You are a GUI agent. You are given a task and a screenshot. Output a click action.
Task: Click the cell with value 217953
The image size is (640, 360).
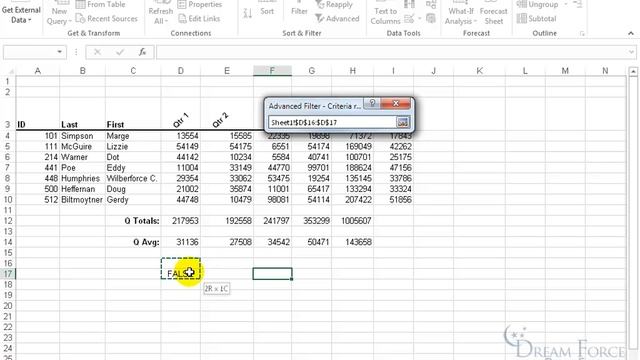(x=180, y=220)
